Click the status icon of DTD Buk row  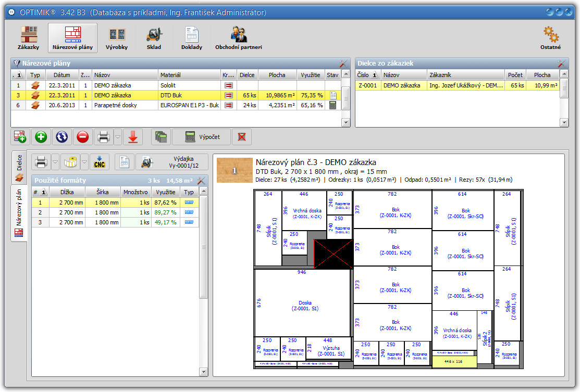click(x=333, y=95)
